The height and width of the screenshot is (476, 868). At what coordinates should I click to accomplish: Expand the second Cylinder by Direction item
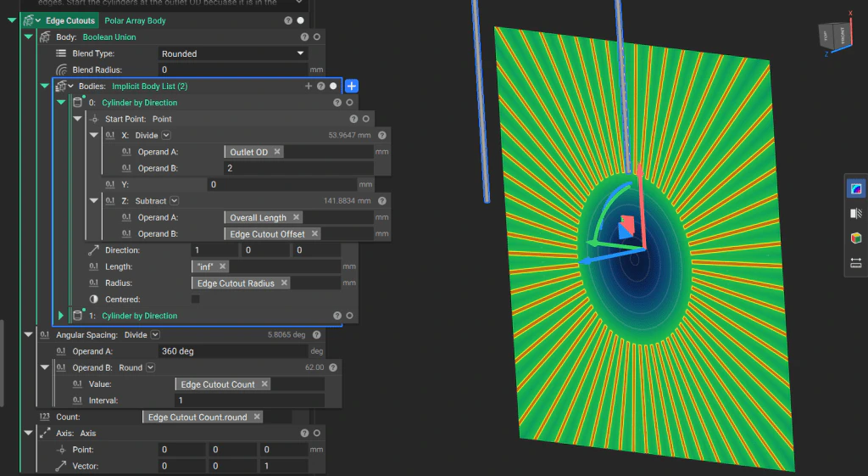61,316
